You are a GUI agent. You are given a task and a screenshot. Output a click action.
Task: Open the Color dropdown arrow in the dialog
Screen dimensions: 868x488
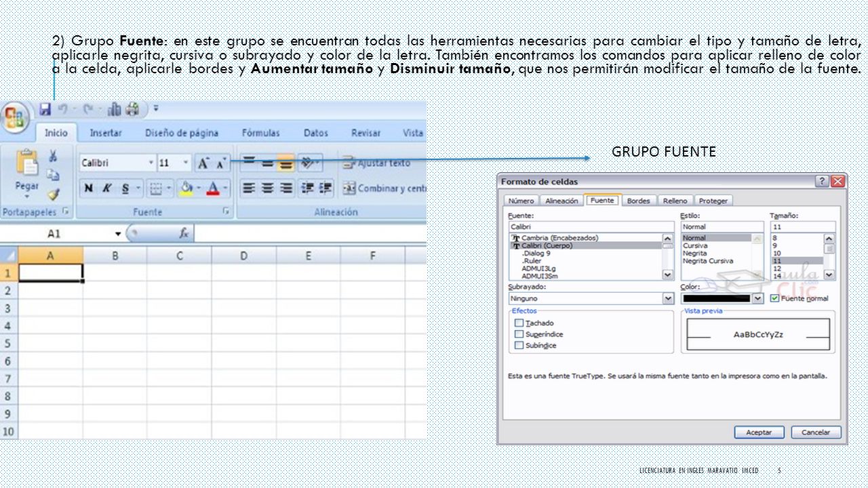[758, 298]
